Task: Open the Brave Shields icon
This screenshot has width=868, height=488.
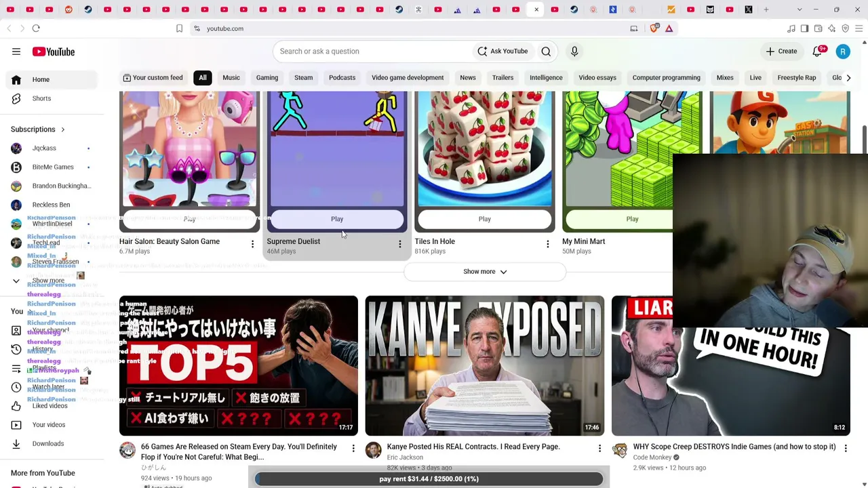Action: point(654,28)
